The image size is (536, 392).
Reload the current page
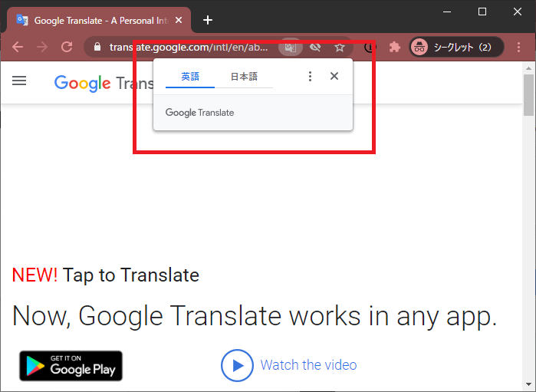click(x=67, y=47)
